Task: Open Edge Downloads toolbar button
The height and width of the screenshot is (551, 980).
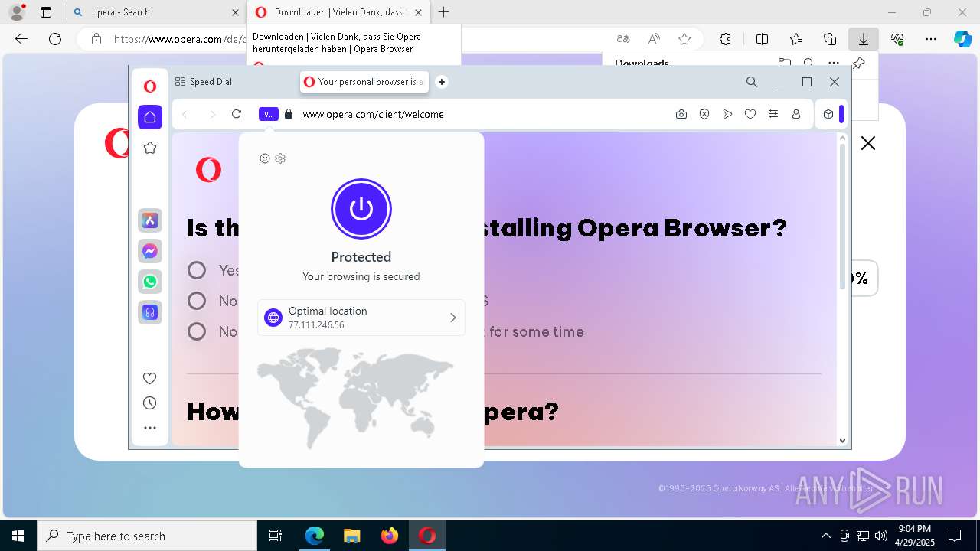Action: (864, 39)
